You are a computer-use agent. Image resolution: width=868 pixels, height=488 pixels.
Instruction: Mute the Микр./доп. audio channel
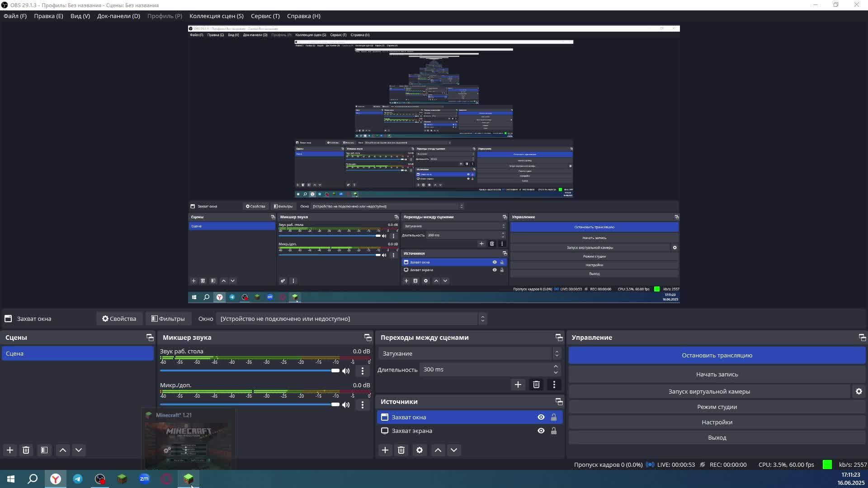[x=346, y=405]
